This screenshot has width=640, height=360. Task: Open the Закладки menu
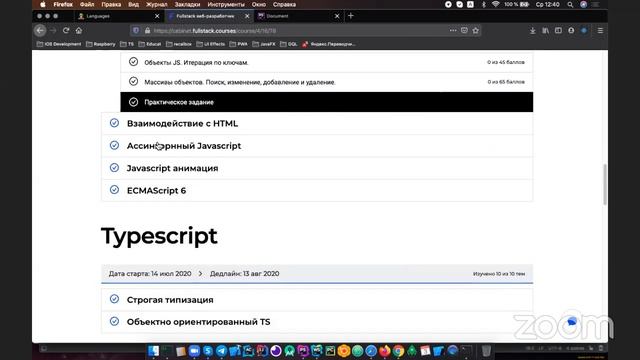[187, 4]
